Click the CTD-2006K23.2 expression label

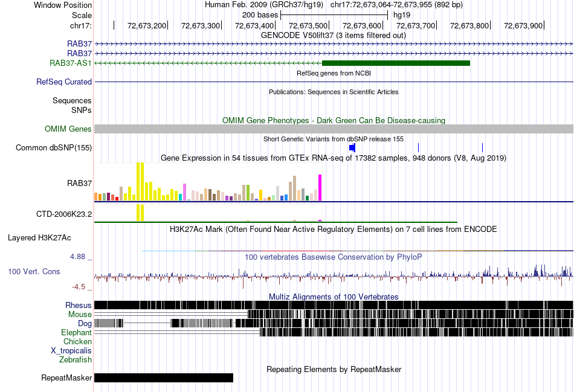[x=64, y=214]
